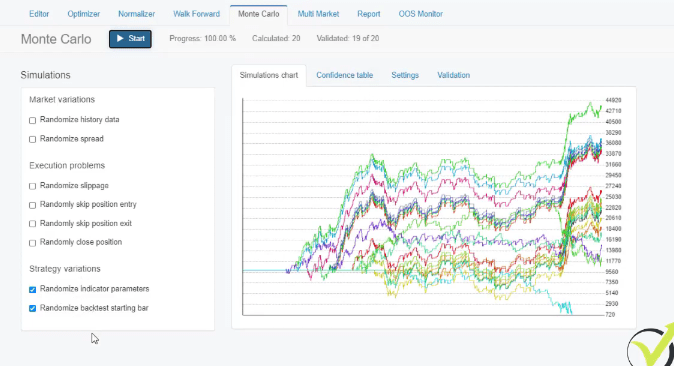Enable Randomize slippage checkbox
Image resolution: width=674 pixels, height=366 pixels.
pos(33,186)
